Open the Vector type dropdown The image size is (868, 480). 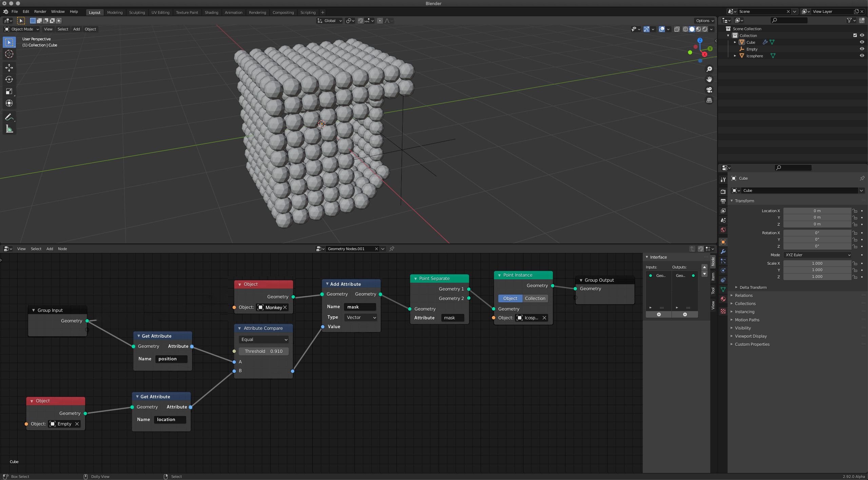pyautogui.click(x=361, y=317)
